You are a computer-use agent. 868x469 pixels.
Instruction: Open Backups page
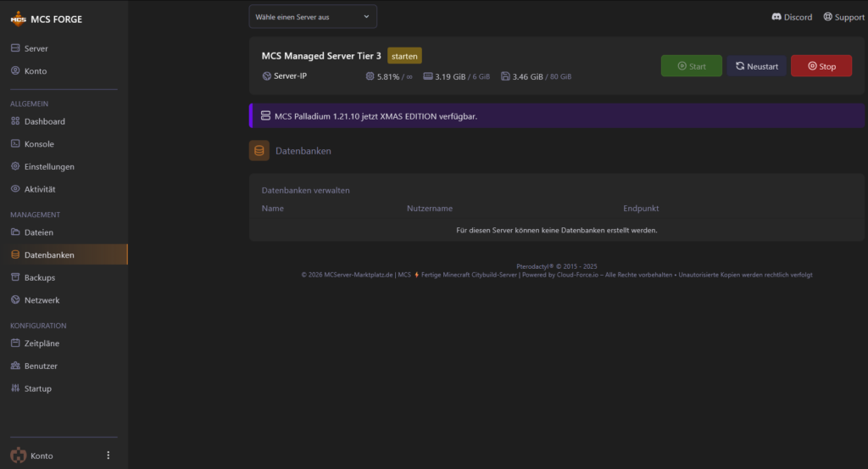click(x=39, y=277)
